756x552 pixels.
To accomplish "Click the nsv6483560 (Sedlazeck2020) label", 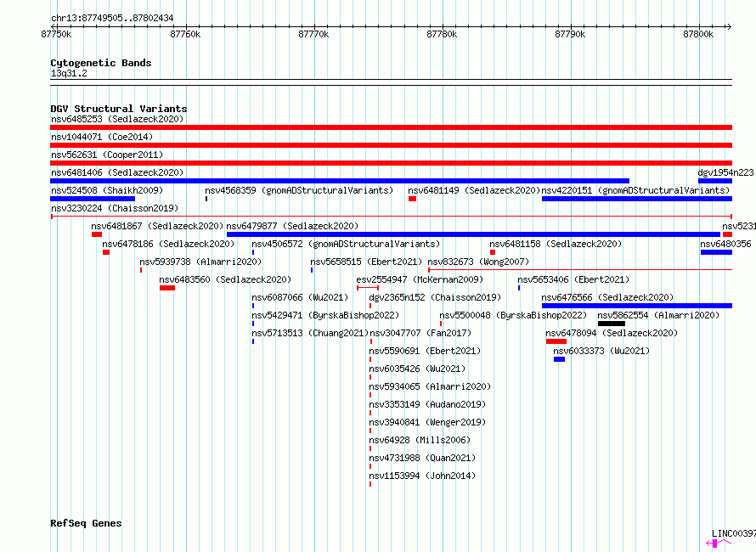I will click(225, 279).
